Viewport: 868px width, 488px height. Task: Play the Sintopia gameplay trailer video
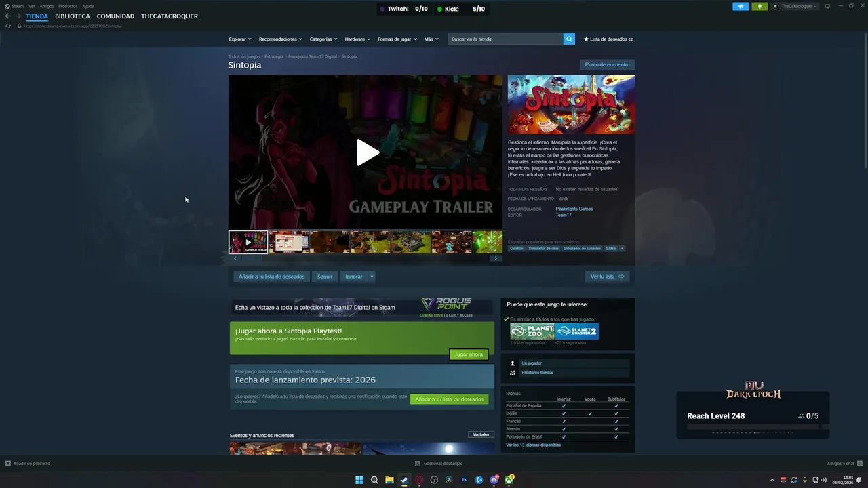[366, 152]
